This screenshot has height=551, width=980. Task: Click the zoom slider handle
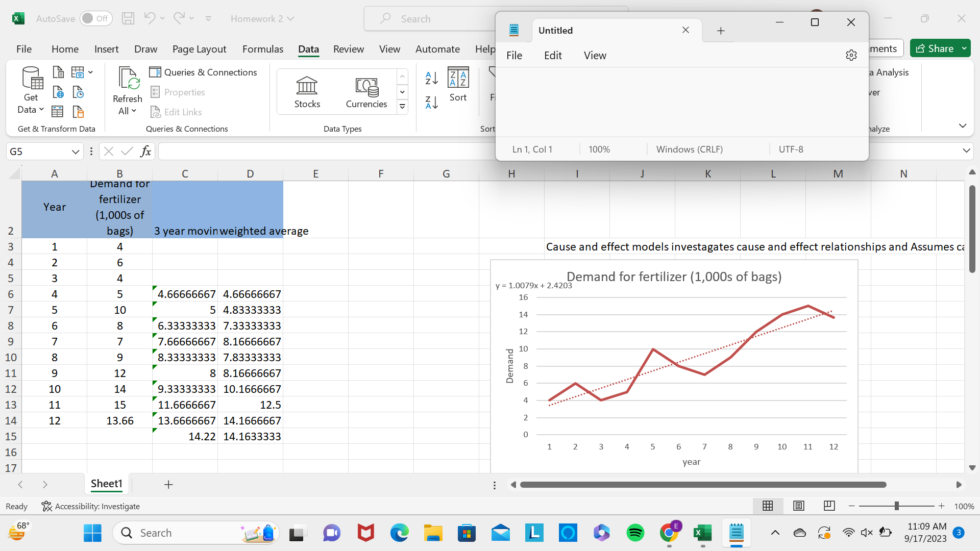896,506
